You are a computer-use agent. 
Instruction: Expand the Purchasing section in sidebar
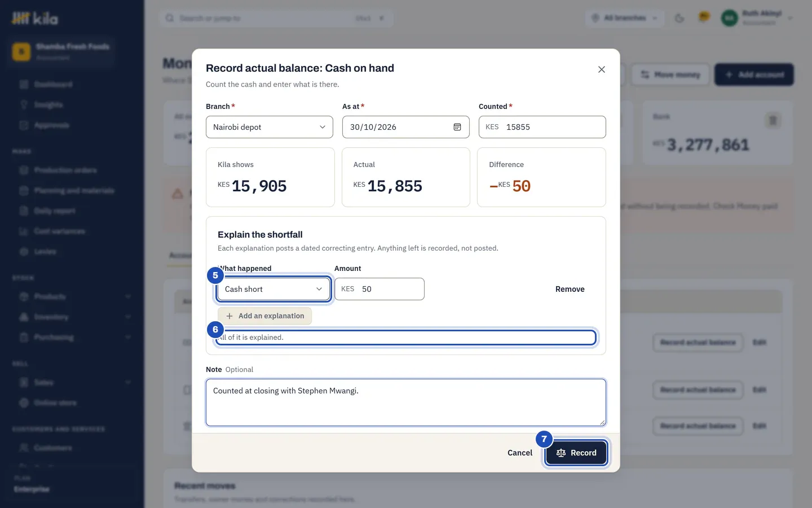point(128,337)
